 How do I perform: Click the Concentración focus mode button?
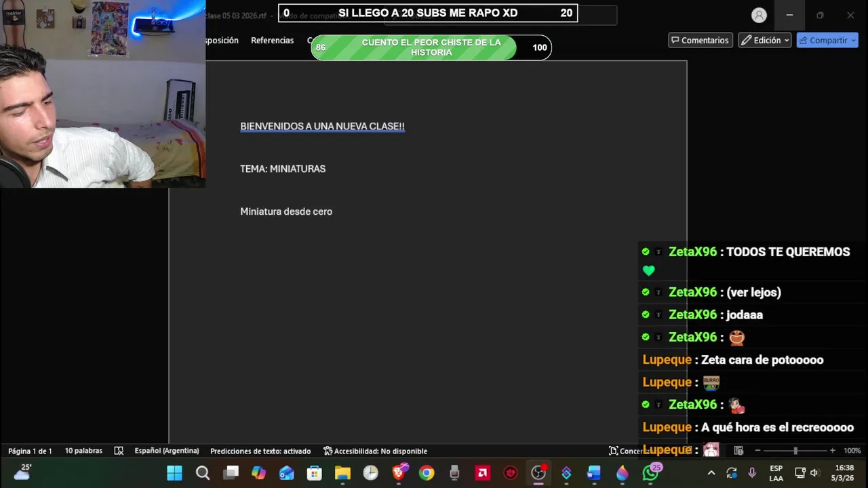click(x=627, y=451)
